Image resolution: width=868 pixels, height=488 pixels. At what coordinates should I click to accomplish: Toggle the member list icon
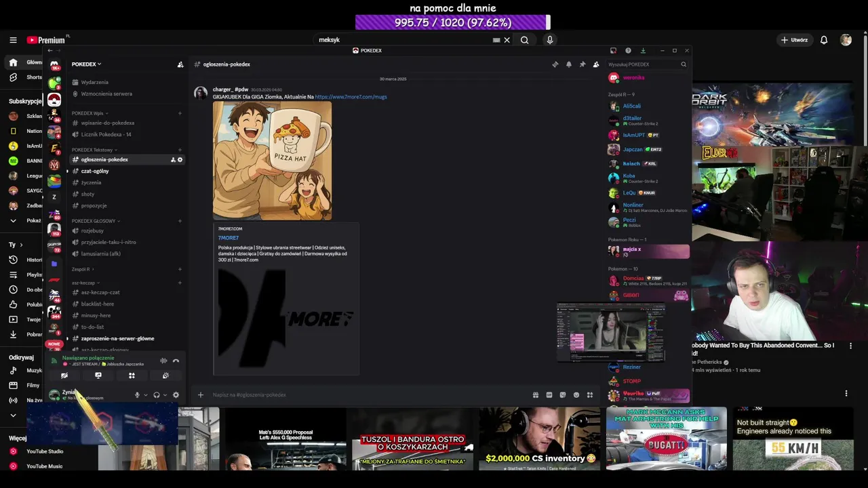click(x=595, y=64)
